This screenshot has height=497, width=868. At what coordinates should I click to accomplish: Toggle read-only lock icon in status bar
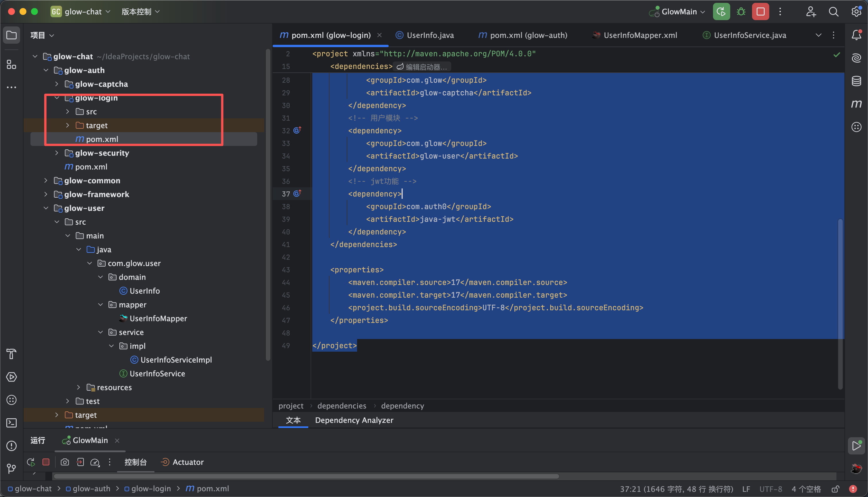[x=835, y=489]
